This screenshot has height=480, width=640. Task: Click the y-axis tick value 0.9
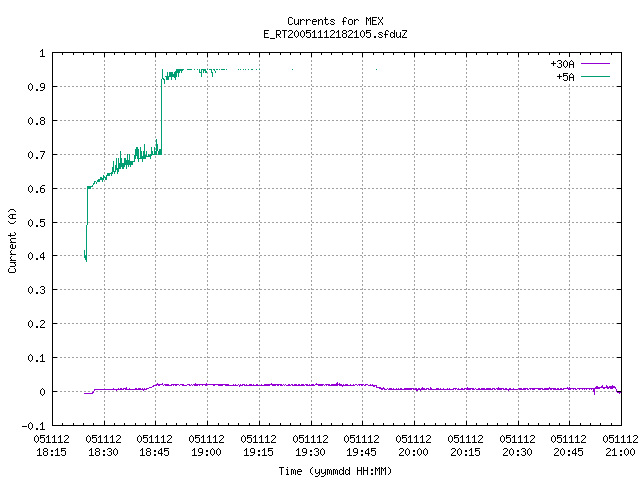(x=36, y=87)
